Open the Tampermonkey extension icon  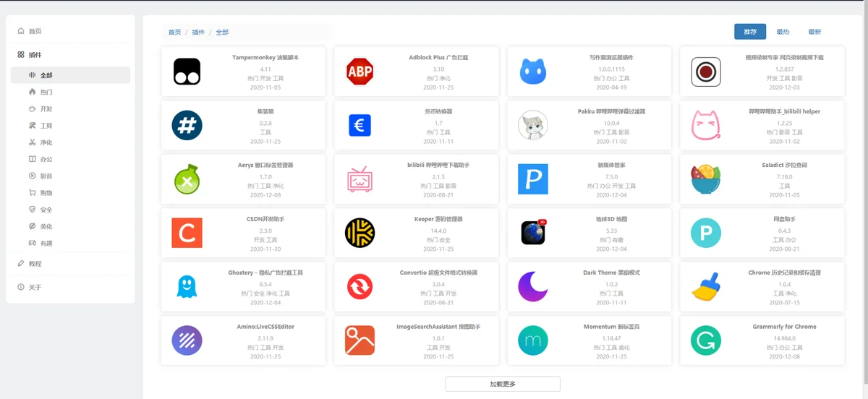[x=187, y=72]
